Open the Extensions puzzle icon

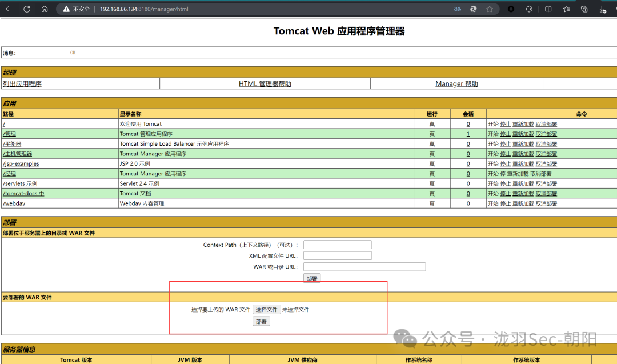pyautogui.click(x=529, y=9)
